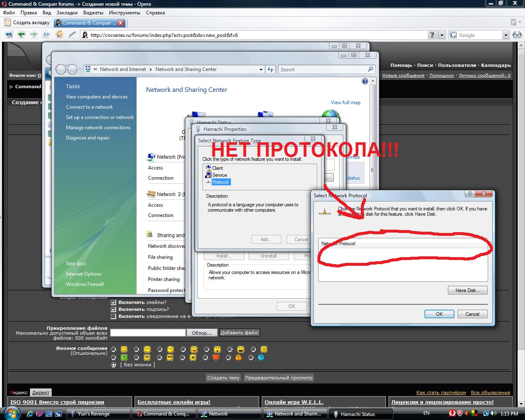Select the radio button beside smiling face icon
Image resolution: width=525 pixels, height=420 pixels.
click(x=114, y=349)
